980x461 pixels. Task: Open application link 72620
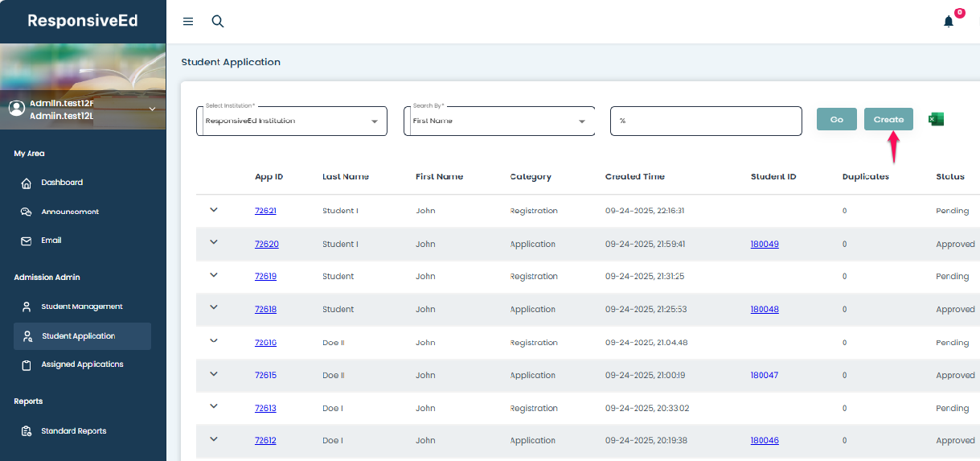point(266,244)
